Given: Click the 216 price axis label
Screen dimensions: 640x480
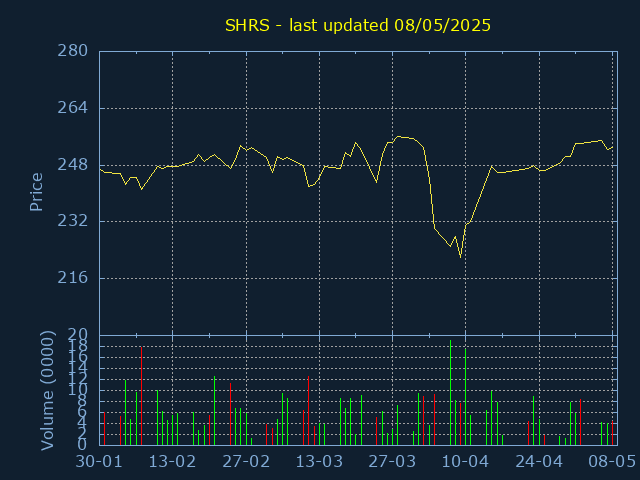Looking at the screenshot, I should [x=72, y=278].
